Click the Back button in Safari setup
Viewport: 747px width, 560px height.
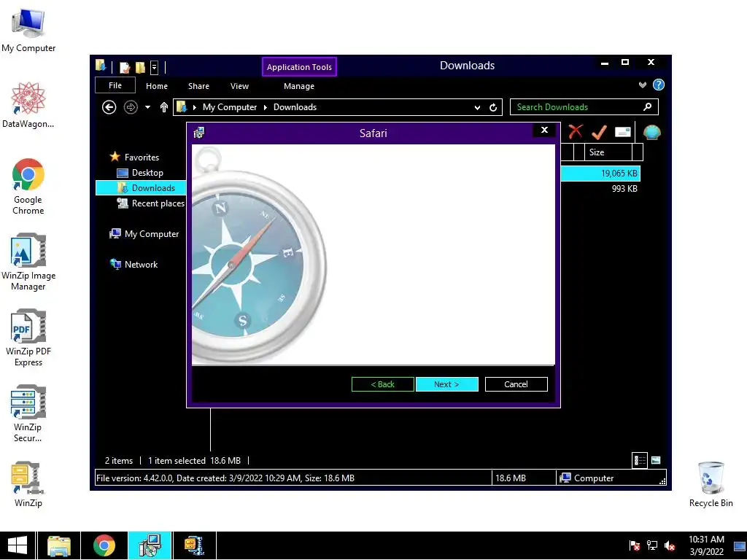point(382,384)
